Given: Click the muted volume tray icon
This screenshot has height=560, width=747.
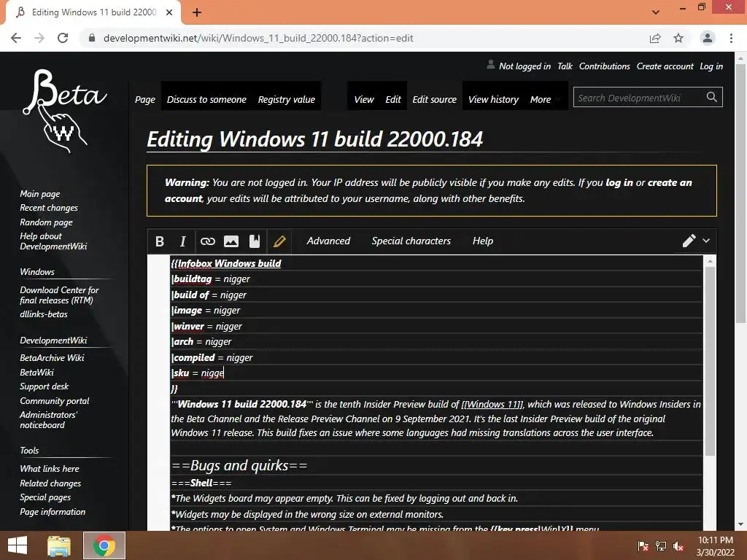Looking at the screenshot, I should [x=678, y=545].
